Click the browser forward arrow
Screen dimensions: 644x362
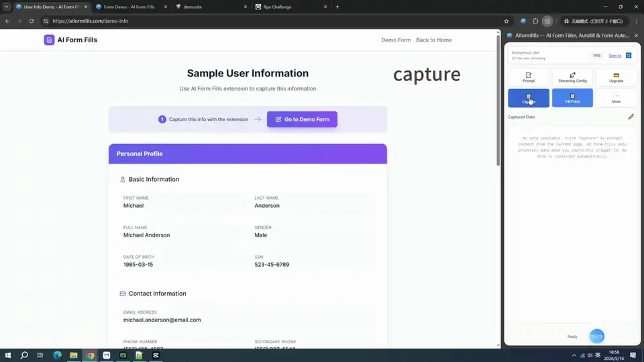coord(19,21)
